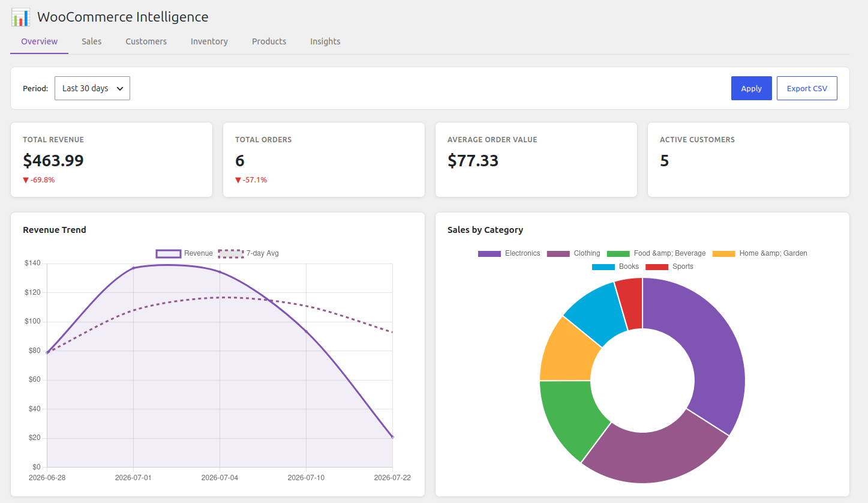Click the WooCommerce Intelligence bar chart logo
The width and height of the screenshot is (868, 503).
[20, 17]
